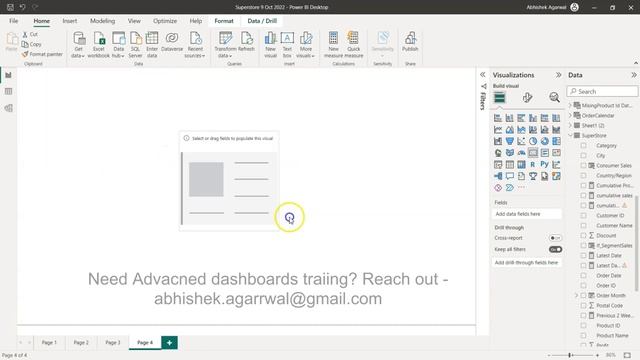Switch to Model view in sidebar

pyautogui.click(x=8, y=108)
